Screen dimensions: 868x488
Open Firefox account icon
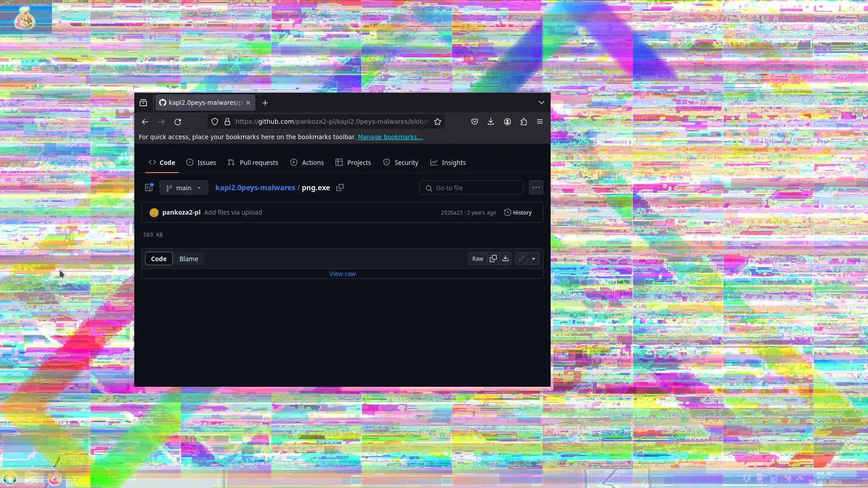click(507, 122)
